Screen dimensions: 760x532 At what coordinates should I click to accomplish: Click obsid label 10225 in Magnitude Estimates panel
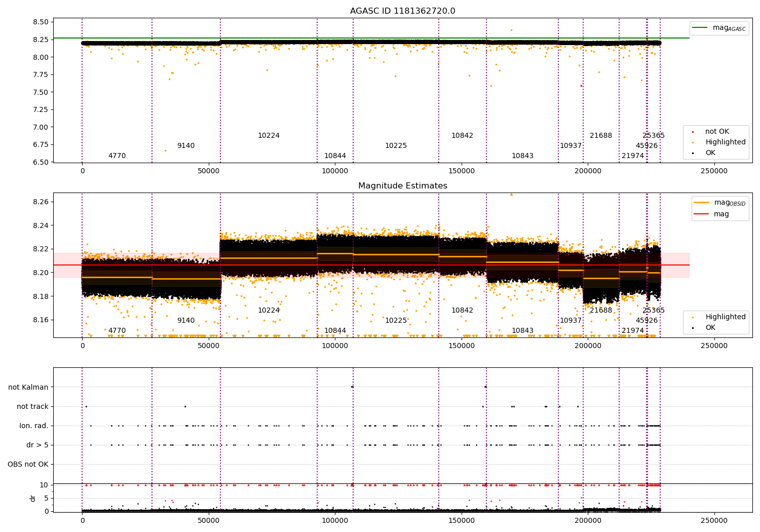pyautogui.click(x=396, y=320)
